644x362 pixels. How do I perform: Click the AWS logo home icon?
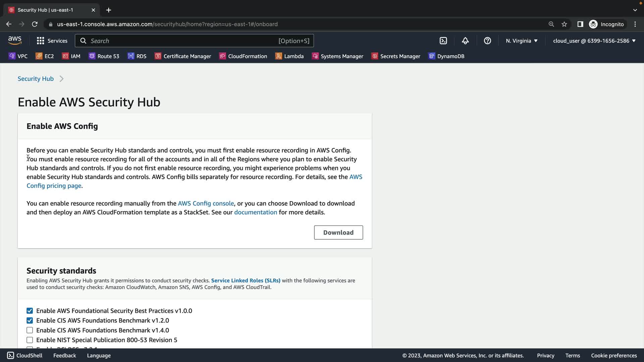15,41
